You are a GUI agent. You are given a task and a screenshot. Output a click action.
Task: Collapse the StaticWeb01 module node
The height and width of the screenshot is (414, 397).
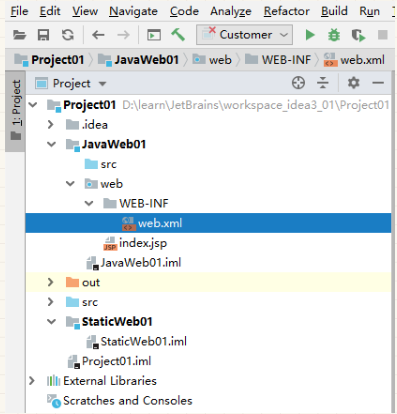51,322
